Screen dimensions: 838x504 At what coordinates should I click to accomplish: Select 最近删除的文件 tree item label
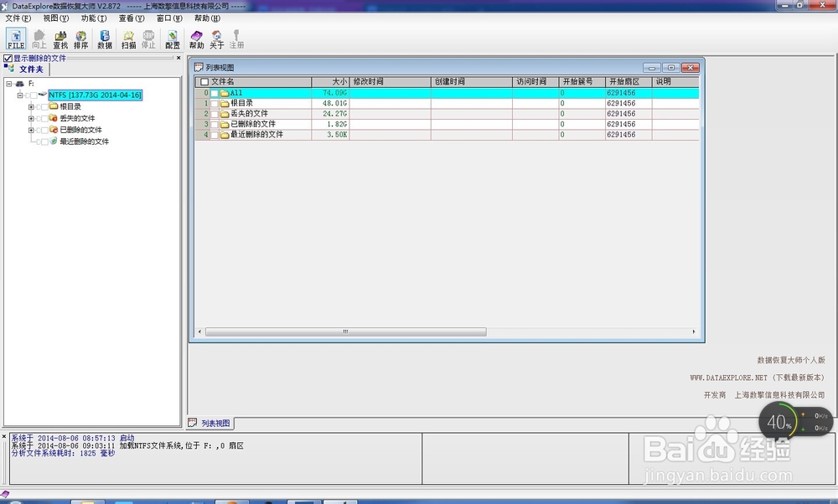pos(84,141)
